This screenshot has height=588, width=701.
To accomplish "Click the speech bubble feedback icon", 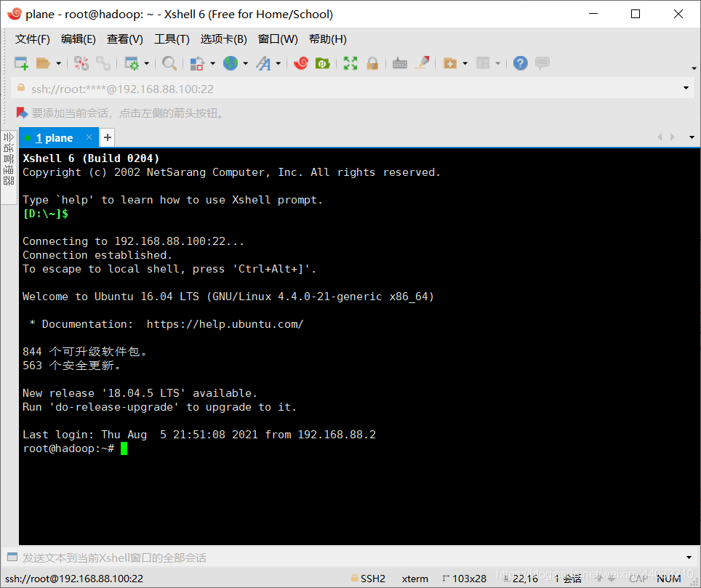I will point(542,63).
